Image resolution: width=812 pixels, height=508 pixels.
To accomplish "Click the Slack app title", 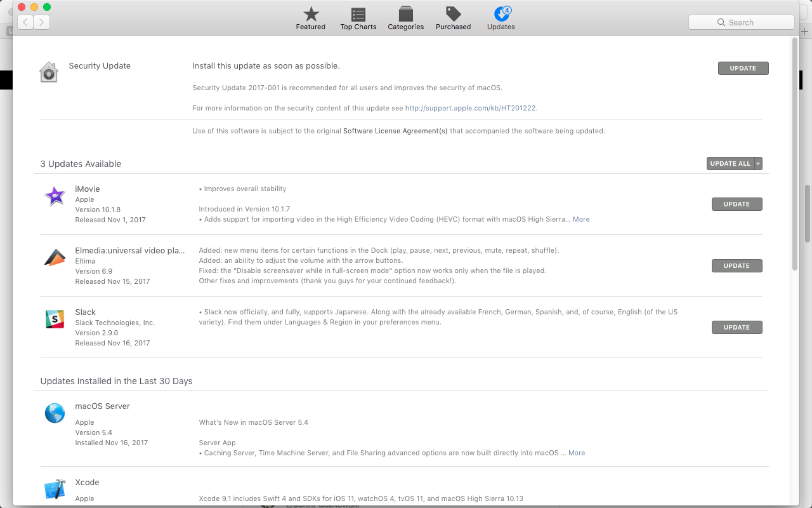I will (86, 312).
